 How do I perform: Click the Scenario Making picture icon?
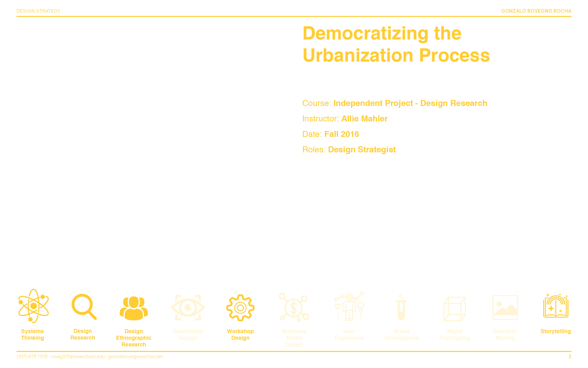(x=505, y=308)
